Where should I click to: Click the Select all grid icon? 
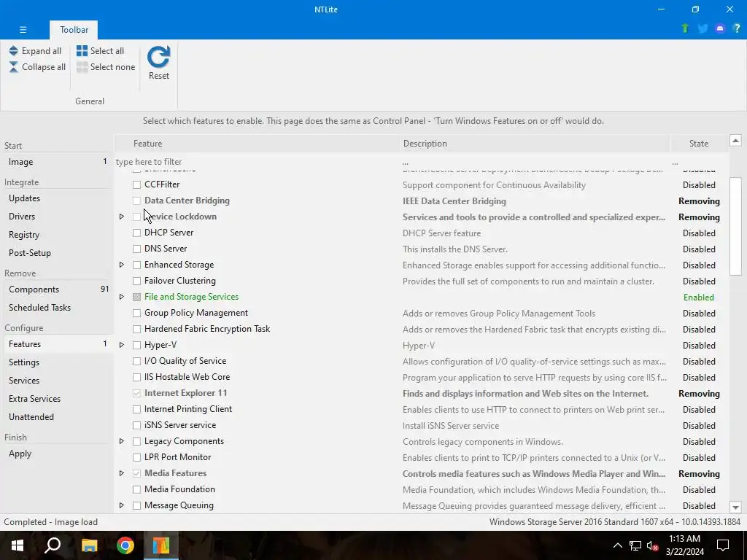(x=82, y=51)
